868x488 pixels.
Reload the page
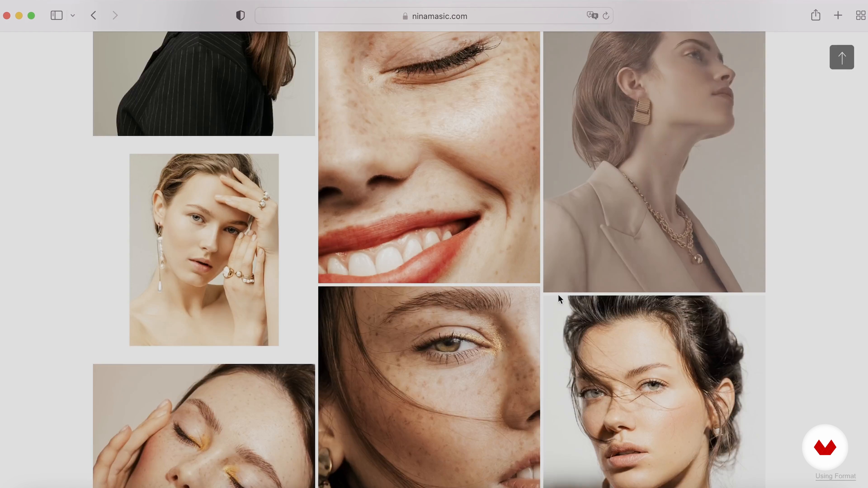(x=606, y=16)
